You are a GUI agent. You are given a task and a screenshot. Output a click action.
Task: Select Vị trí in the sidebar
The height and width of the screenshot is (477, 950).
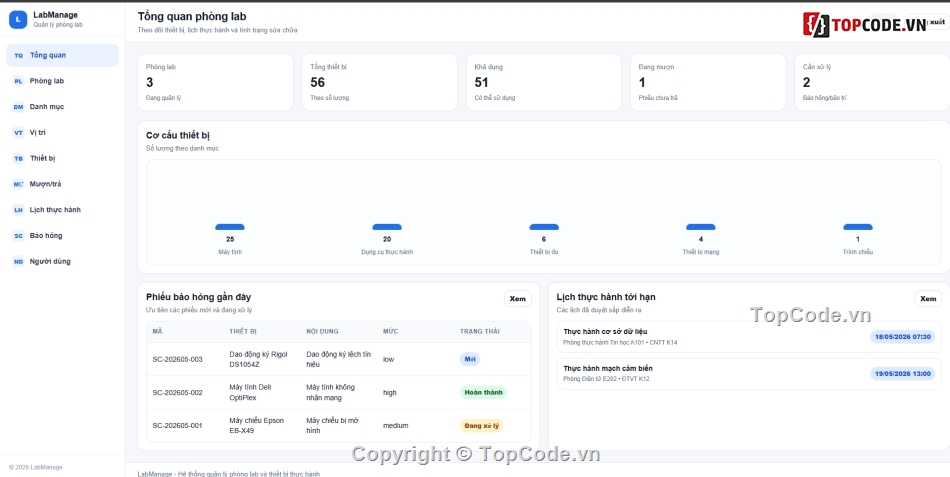coord(62,133)
